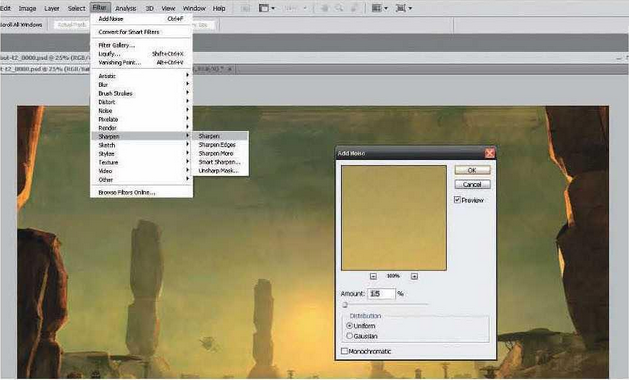Close the Add Noise dialog
This screenshot has height=380, width=629.
(x=489, y=153)
